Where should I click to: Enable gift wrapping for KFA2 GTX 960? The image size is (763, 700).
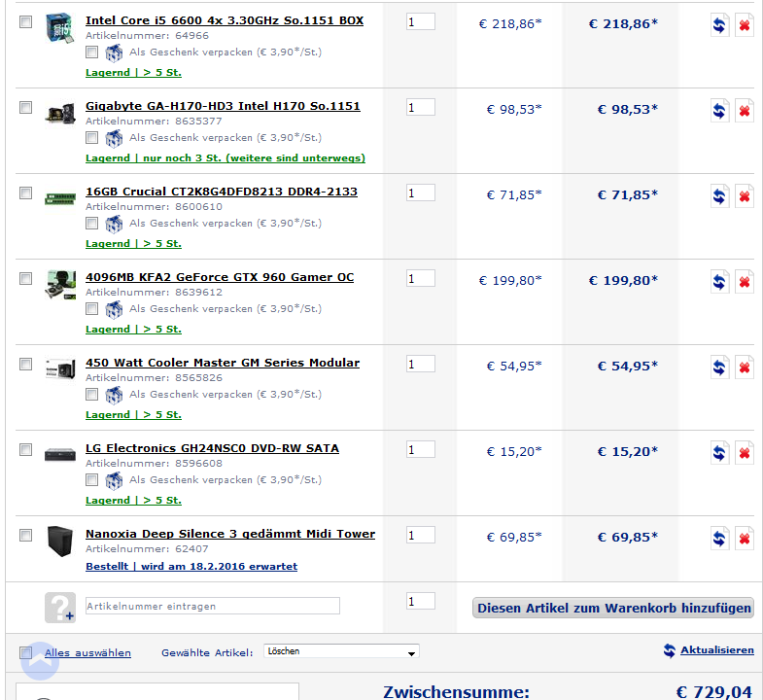click(x=91, y=309)
